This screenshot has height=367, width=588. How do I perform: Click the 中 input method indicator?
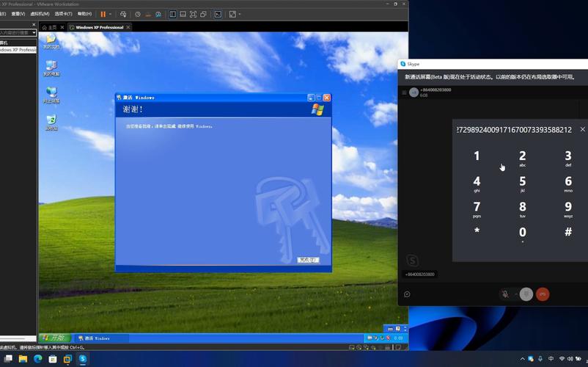[551, 359]
